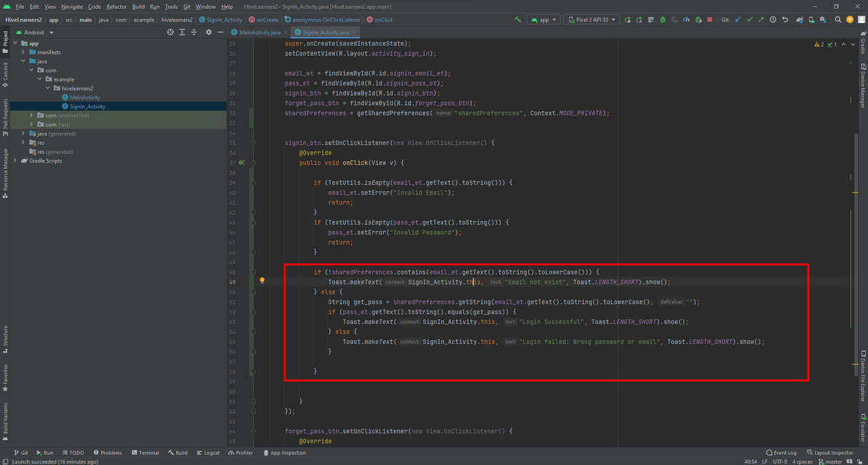Toggle the Resource Manager tool window

click(5, 174)
